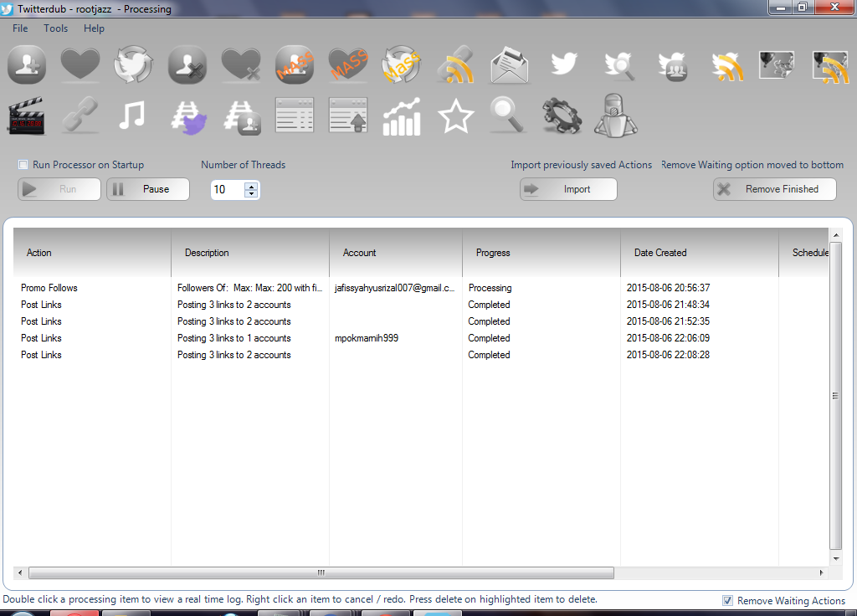Sort by the Description column header
Screen dimensions: 857x616
[x=250, y=253]
